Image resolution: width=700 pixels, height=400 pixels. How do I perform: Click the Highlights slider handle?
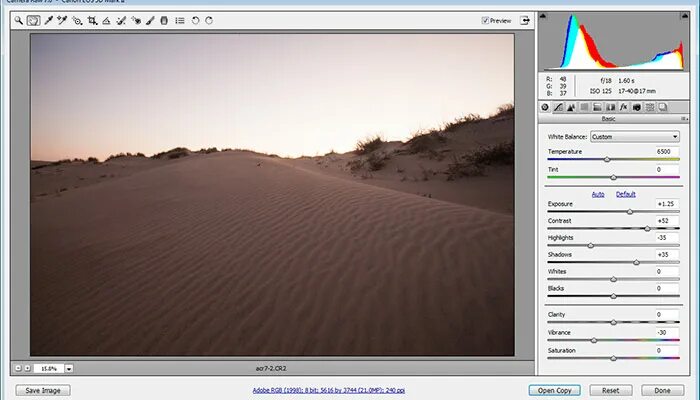click(x=591, y=246)
